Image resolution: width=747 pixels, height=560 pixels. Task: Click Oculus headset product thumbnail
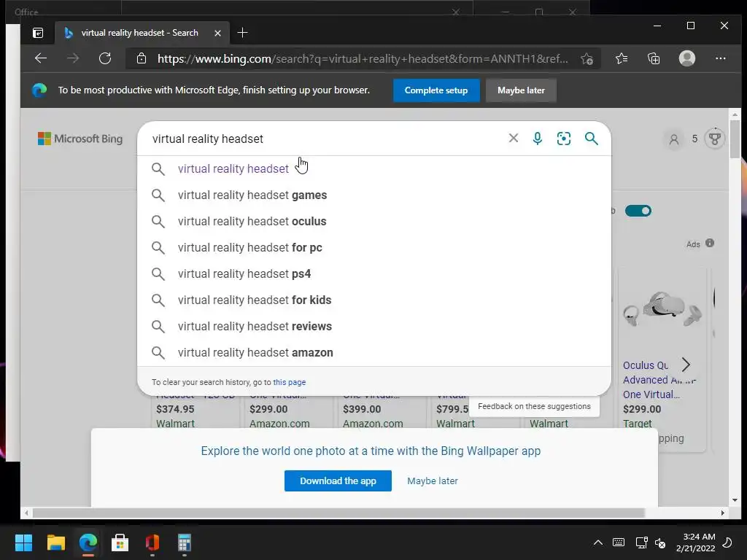(x=662, y=308)
